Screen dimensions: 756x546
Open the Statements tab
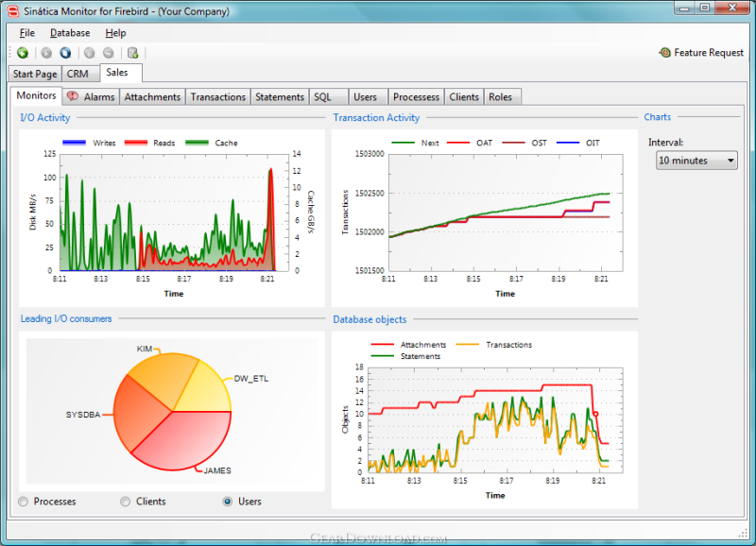pyautogui.click(x=280, y=97)
